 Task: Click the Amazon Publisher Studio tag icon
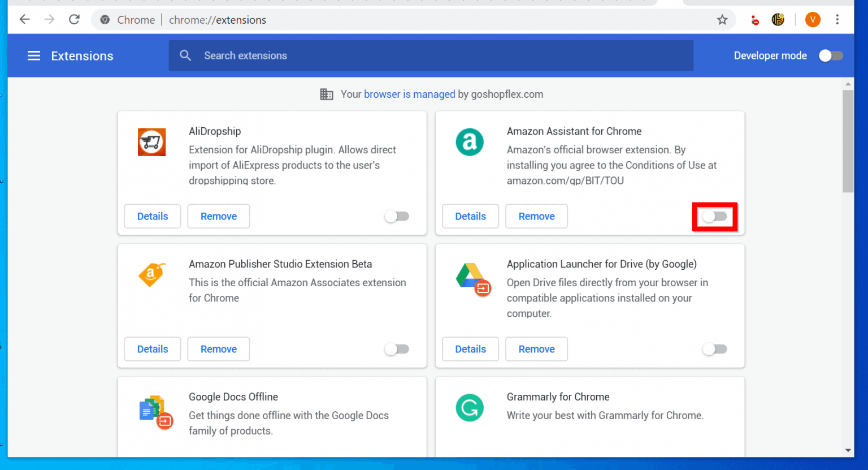click(x=151, y=275)
